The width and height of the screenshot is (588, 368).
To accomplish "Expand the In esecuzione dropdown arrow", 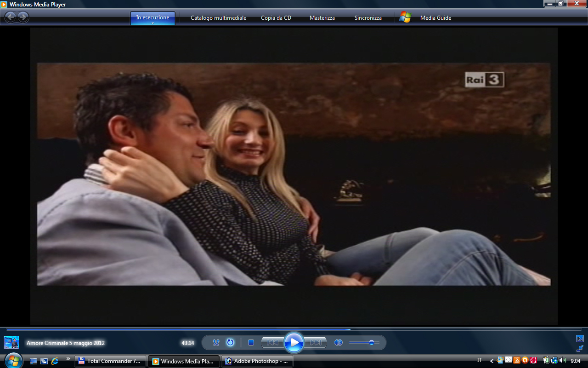I will click(153, 23).
